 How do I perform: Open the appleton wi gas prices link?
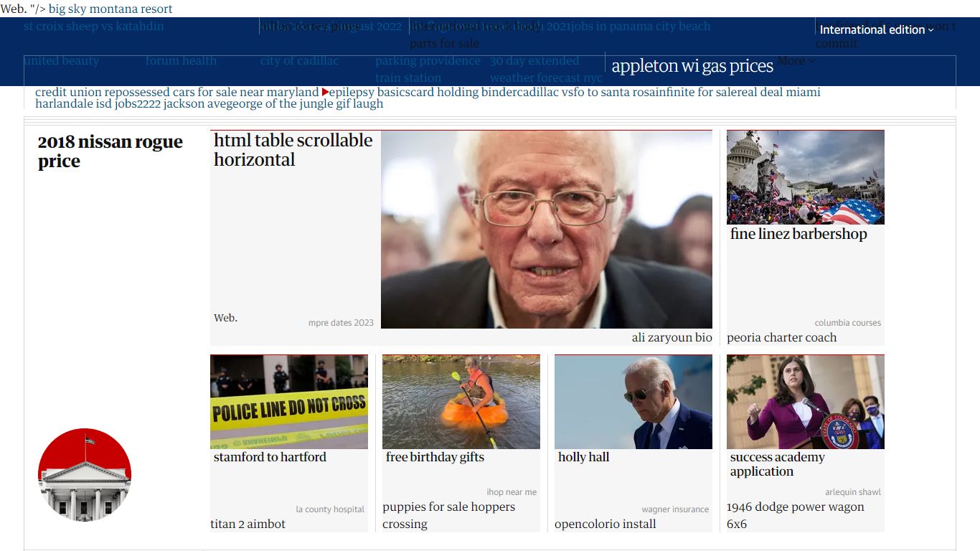click(x=692, y=66)
